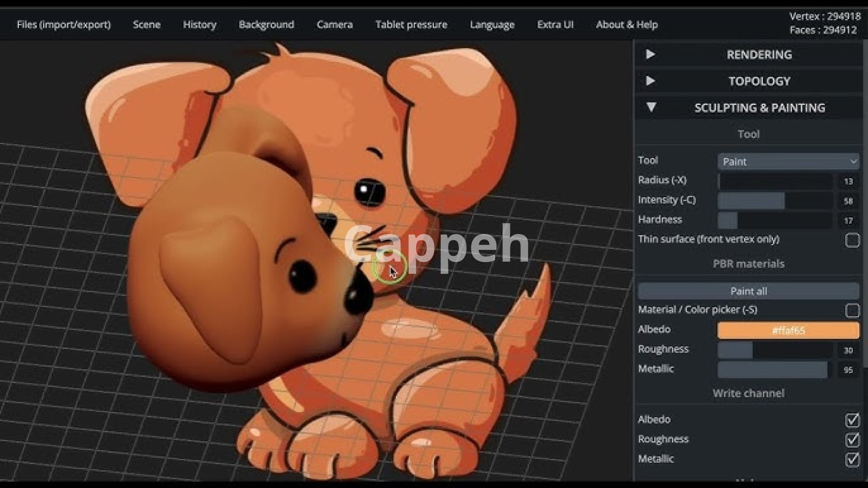Viewport: 868px width, 488px height.
Task: Uncheck Roughness write channel checkbox
Action: [852, 439]
